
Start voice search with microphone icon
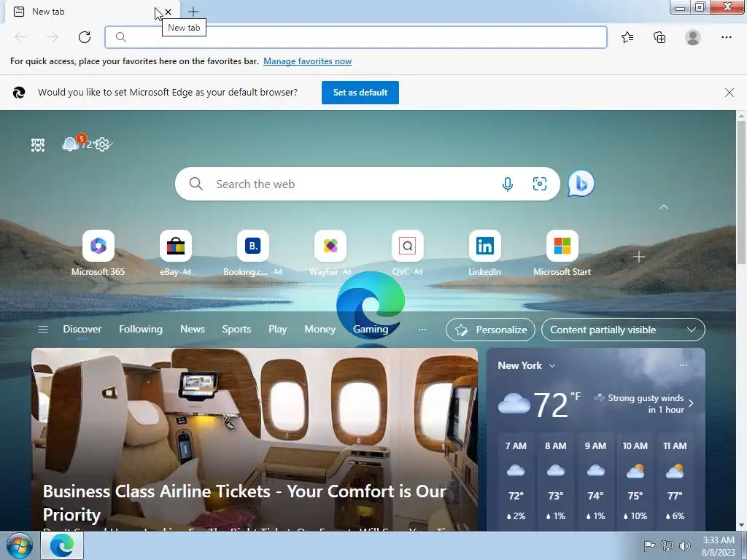[x=508, y=184]
